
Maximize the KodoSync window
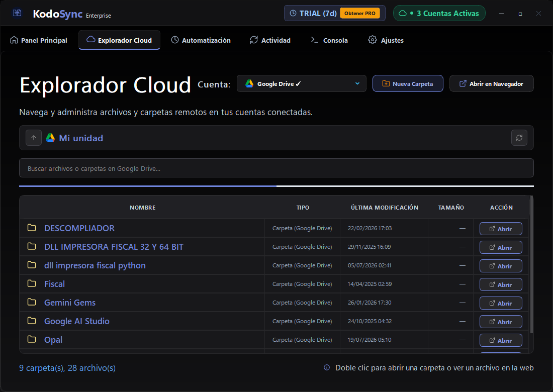[x=520, y=14]
